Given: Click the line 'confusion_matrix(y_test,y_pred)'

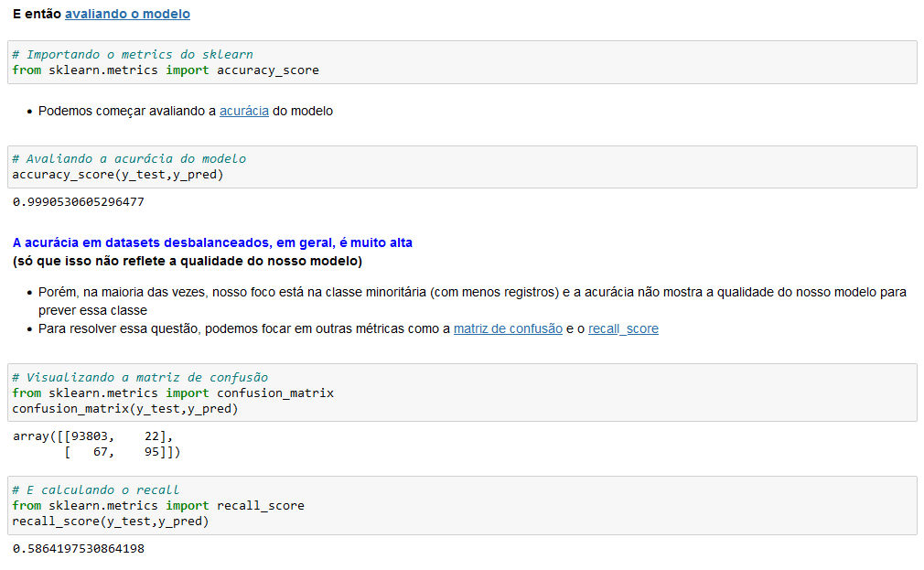Looking at the screenshot, I should click(125, 408).
